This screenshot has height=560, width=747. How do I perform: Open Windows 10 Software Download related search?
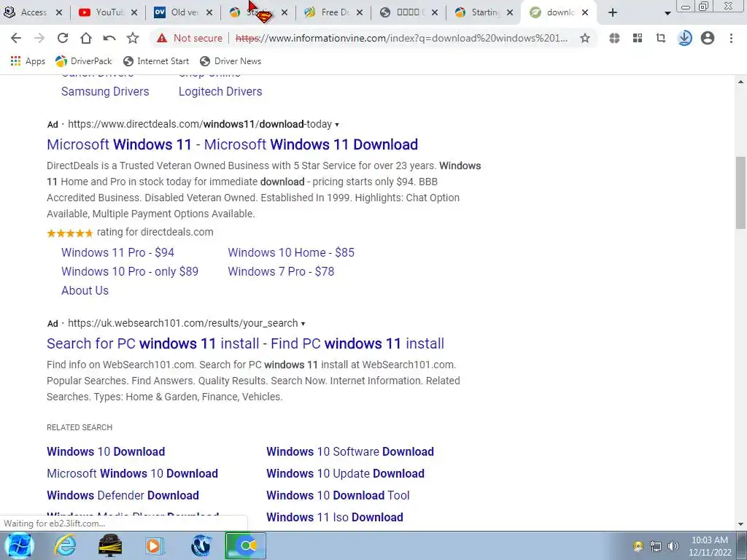[x=350, y=451]
